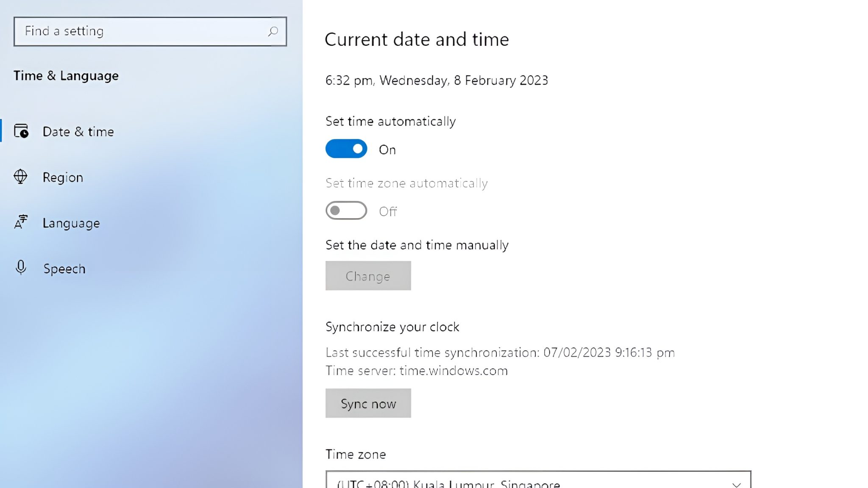Switch to the Speech settings page
Viewport: 868px width, 488px height.
pyautogui.click(x=64, y=268)
